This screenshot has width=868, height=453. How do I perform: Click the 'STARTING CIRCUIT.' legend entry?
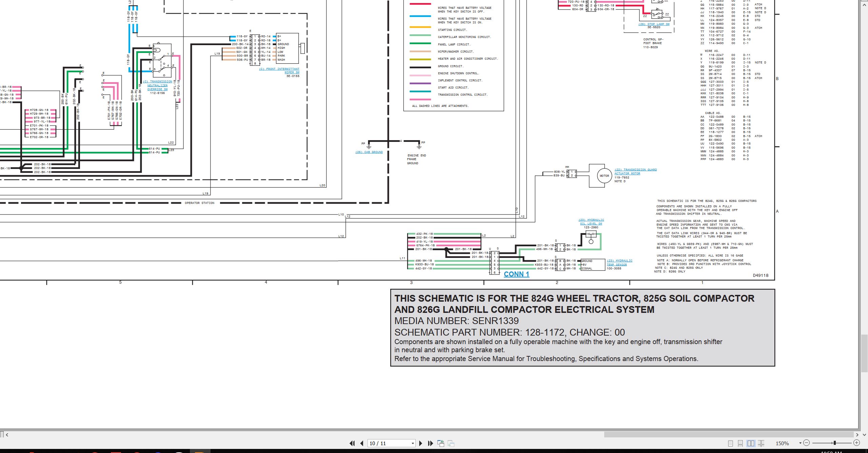pyautogui.click(x=452, y=30)
